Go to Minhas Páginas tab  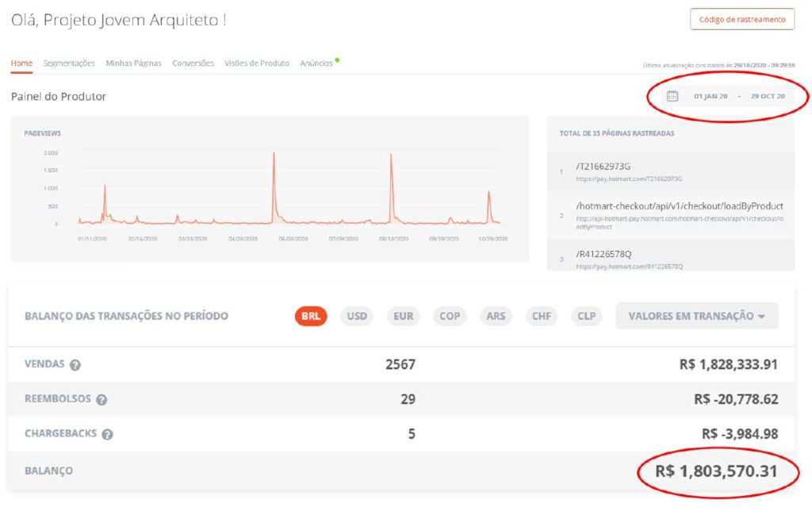point(133,63)
